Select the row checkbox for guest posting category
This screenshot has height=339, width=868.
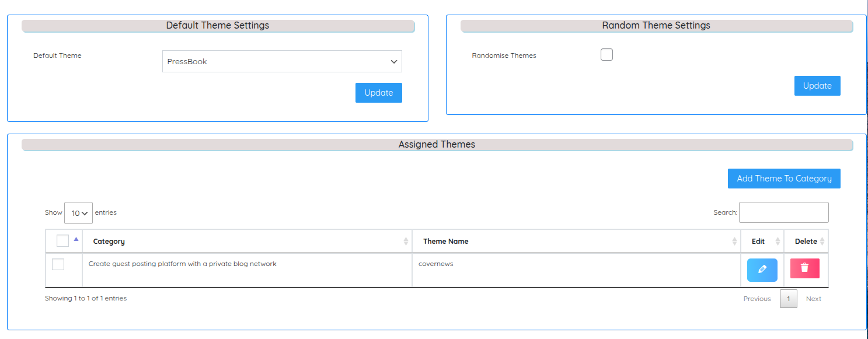tap(58, 264)
